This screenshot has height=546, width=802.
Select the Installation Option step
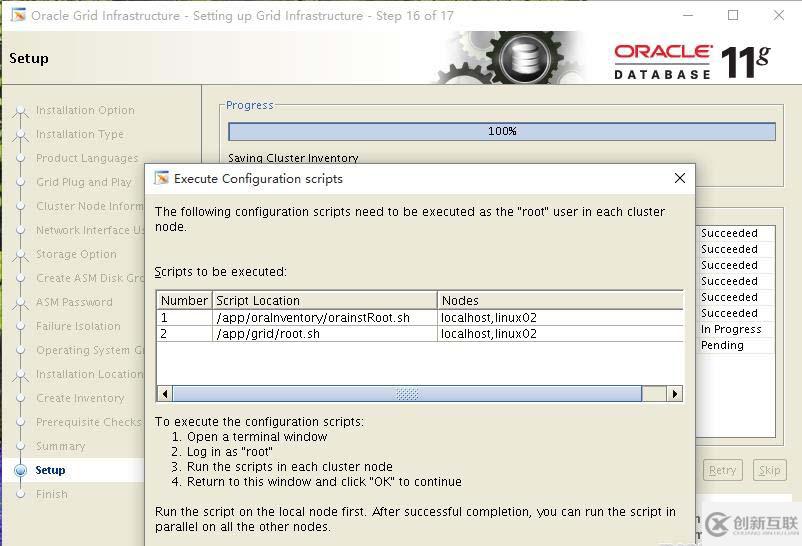coord(85,110)
